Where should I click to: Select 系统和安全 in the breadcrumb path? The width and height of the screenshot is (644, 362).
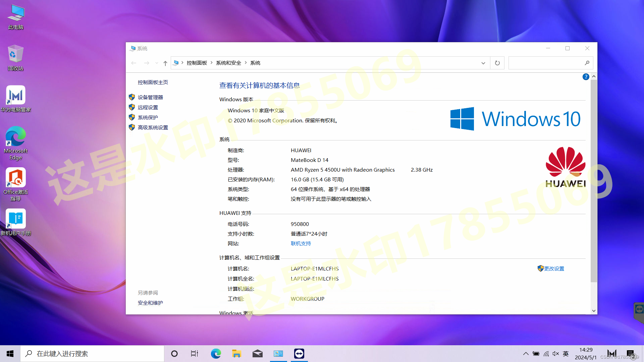(x=228, y=63)
